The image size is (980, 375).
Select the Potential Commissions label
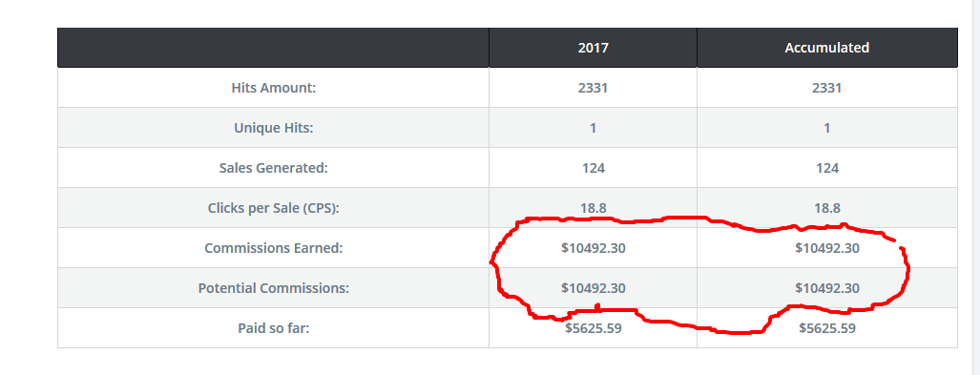pyautogui.click(x=274, y=288)
